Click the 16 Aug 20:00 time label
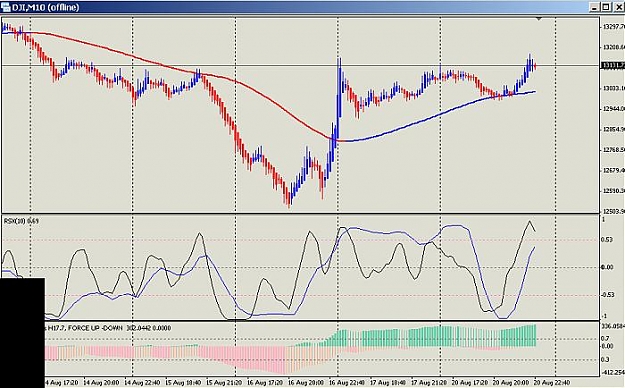 click(306, 382)
